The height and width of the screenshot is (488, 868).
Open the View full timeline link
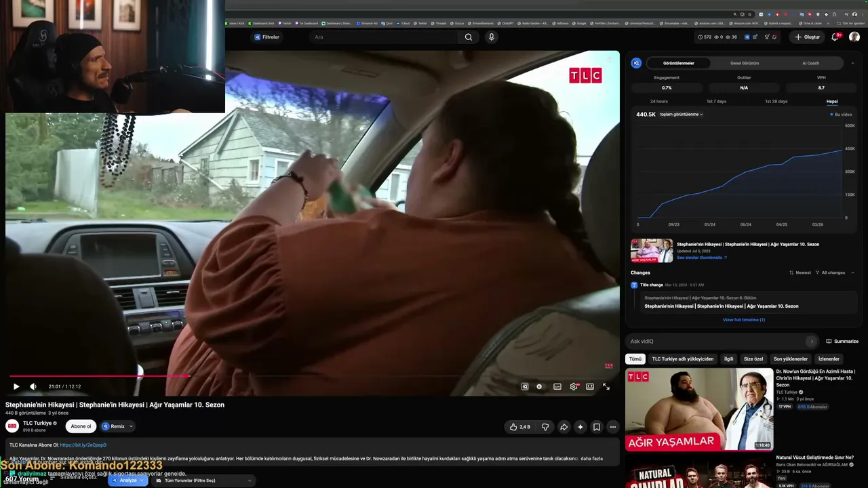tap(744, 320)
